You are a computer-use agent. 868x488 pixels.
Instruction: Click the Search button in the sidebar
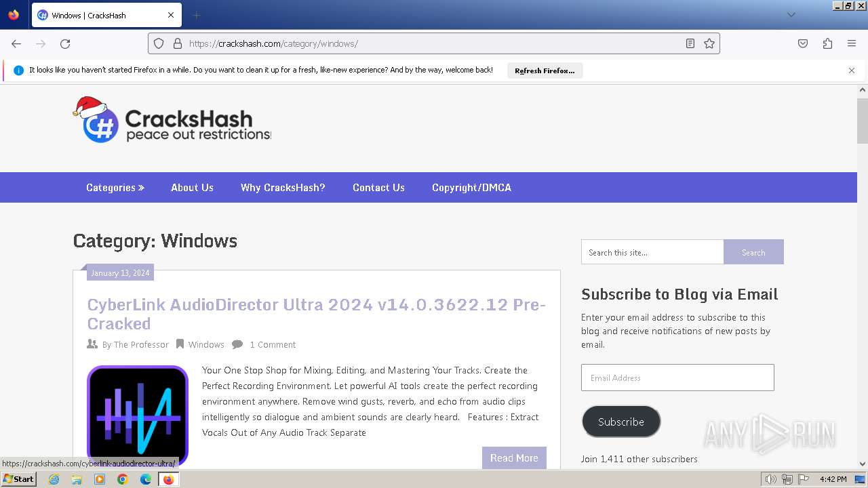click(x=753, y=252)
